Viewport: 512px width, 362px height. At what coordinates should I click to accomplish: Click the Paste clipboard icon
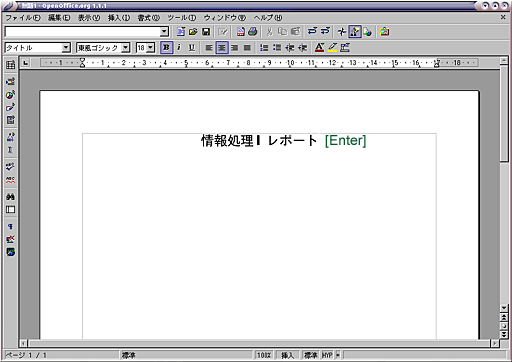[x=295, y=32]
